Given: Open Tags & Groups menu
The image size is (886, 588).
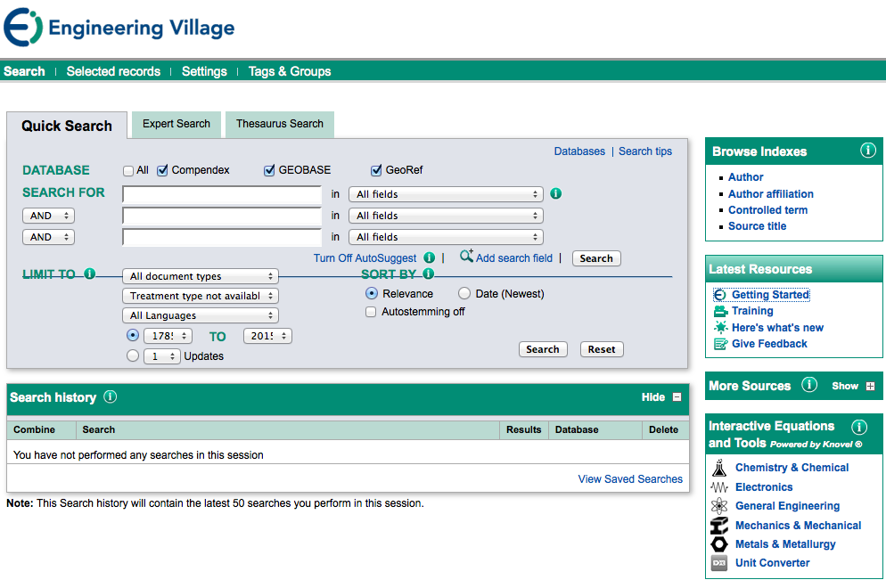Looking at the screenshot, I should click(290, 72).
